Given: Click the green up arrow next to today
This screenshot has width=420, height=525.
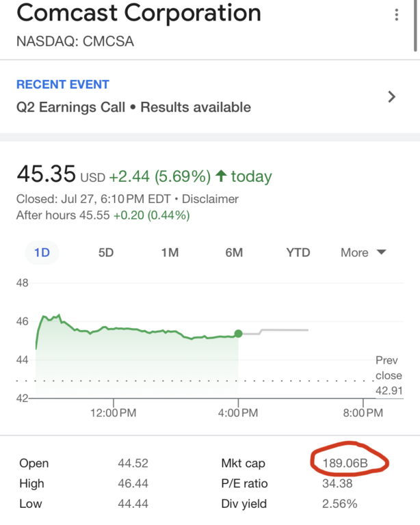Looking at the screenshot, I should (220, 176).
